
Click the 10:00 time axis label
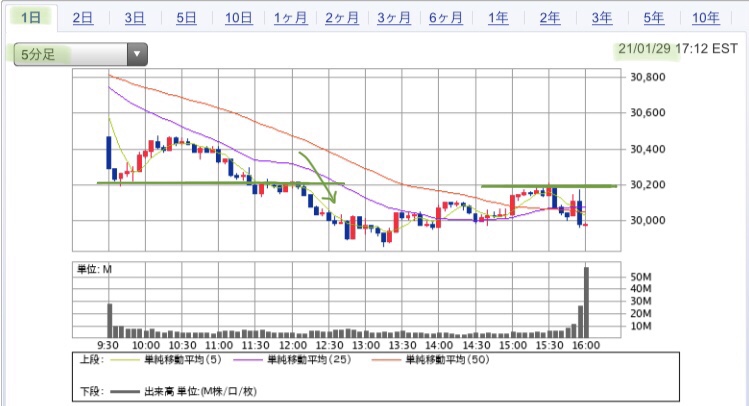(x=146, y=345)
